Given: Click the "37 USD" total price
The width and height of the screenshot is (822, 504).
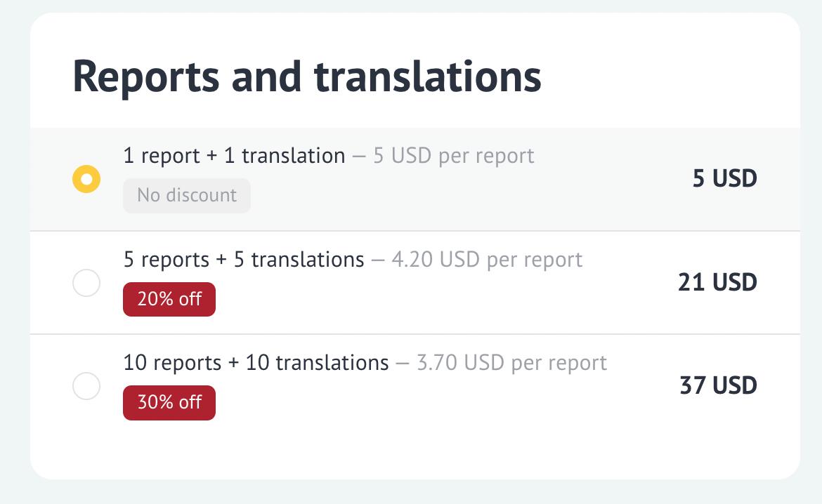Looking at the screenshot, I should pyautogui.click(x=718, y=386).
